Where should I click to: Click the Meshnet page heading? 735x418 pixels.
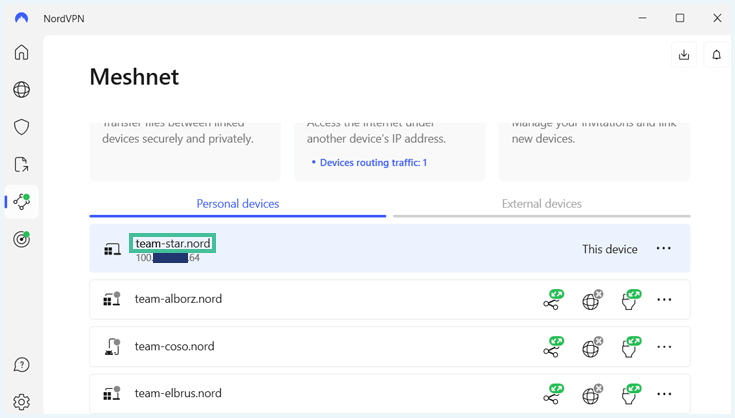click(x=134, y=76)
